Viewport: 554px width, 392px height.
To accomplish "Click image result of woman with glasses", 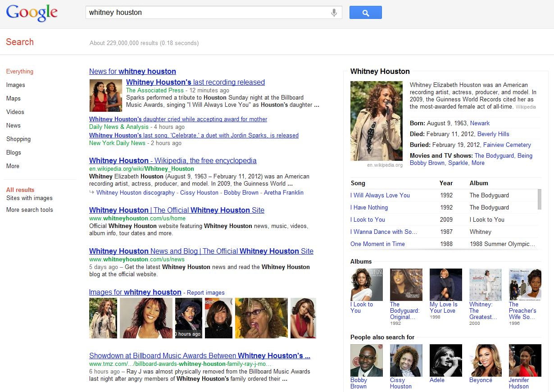I will tap(261, 318).
